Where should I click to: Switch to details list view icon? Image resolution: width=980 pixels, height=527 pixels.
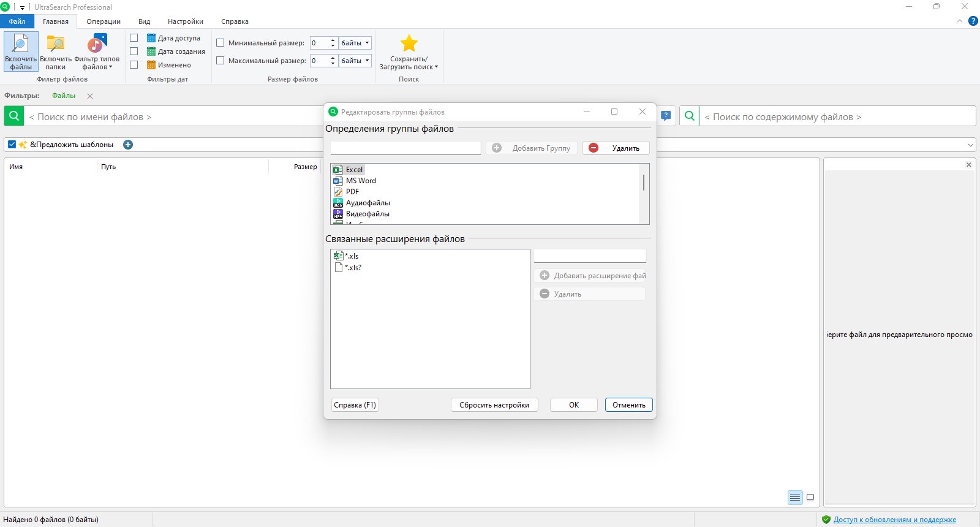795,498
